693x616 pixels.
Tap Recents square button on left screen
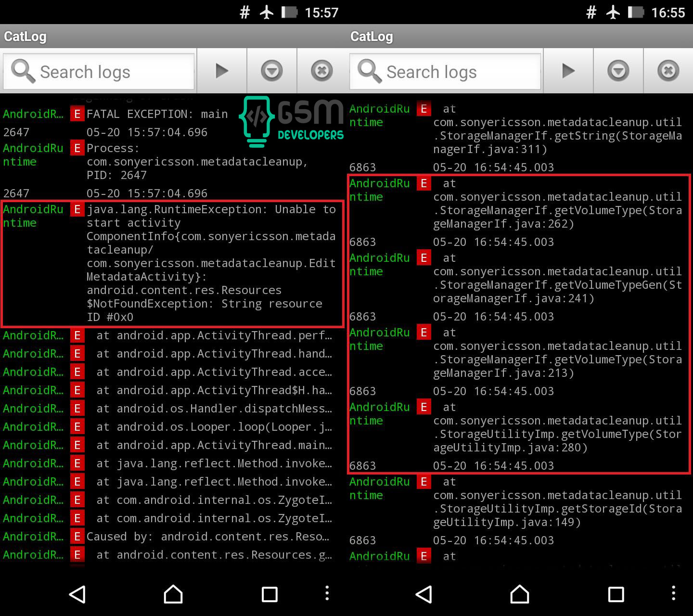pos(269,594)
